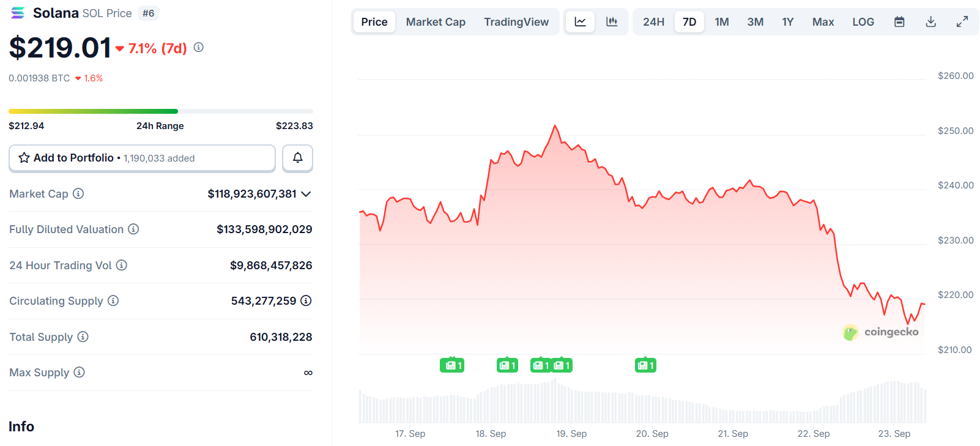Click Add to Portfolio button
This screenshot has height=446, width=980.
tap(142, 158)
